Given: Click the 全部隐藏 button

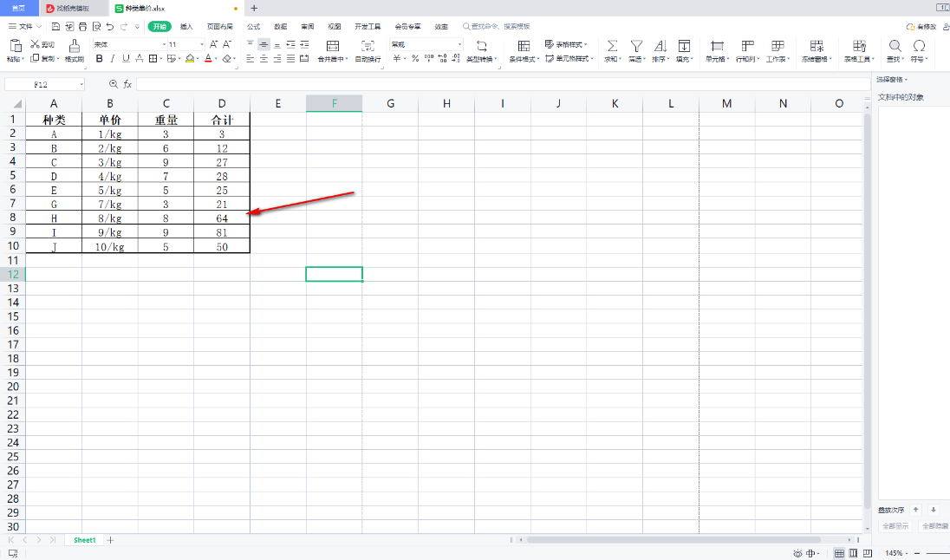Looking at the screenshot, I should (935, 526).
